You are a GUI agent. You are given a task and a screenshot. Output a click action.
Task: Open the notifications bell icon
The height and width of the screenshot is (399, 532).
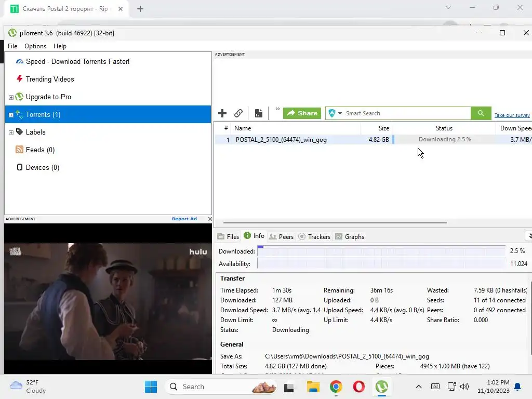tap(518, 387)
